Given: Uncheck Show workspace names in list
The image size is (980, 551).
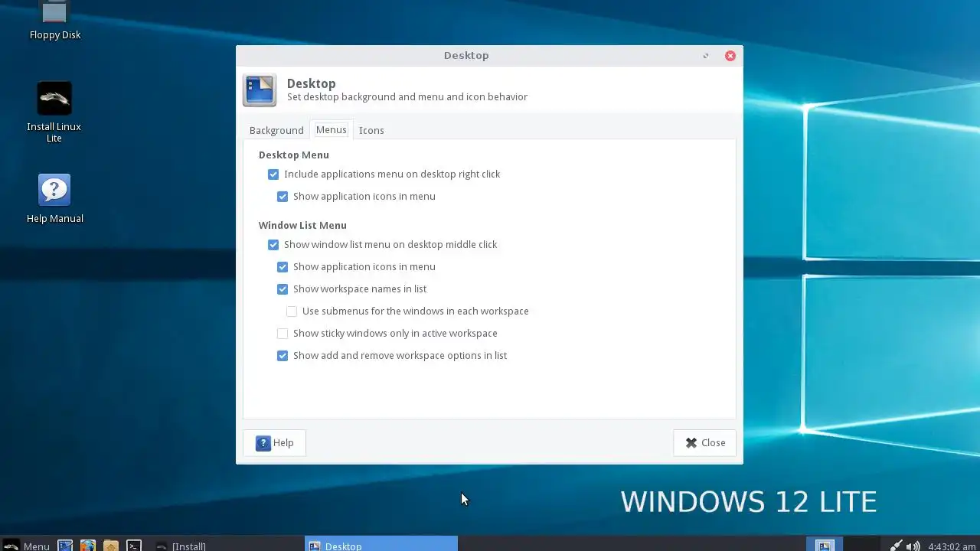Looking at the screenshot, I should pos(351,289).
